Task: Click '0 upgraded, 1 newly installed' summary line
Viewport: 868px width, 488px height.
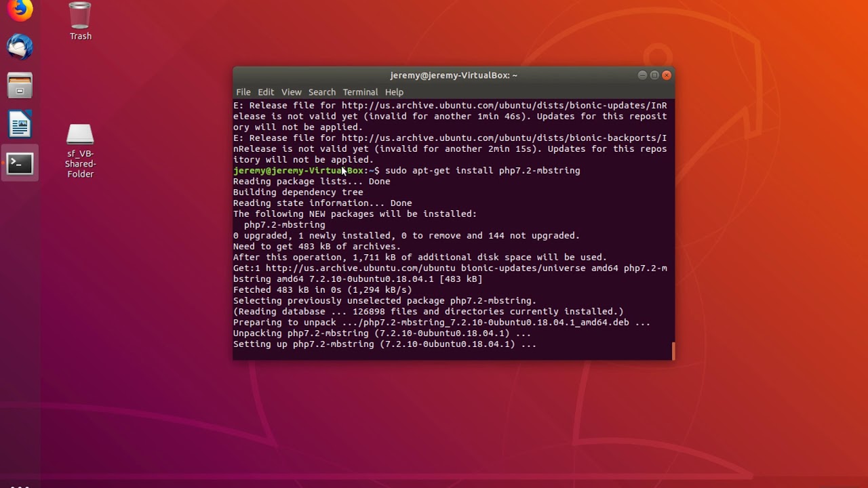Action: [407, 236]
